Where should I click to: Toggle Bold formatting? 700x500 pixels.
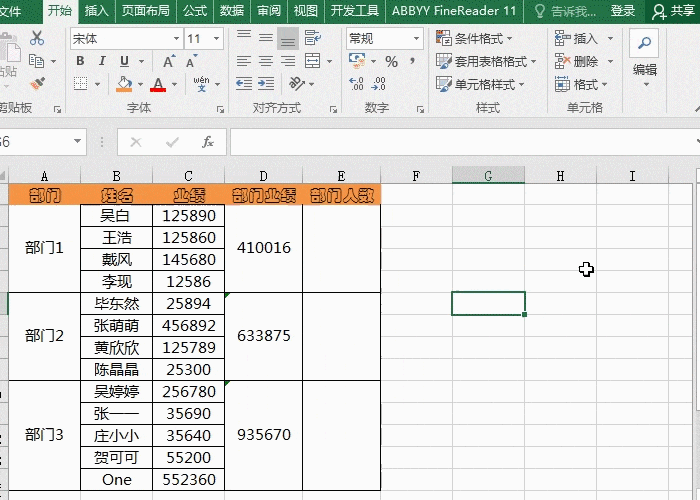pyautogui.click(x=80, y=62)
